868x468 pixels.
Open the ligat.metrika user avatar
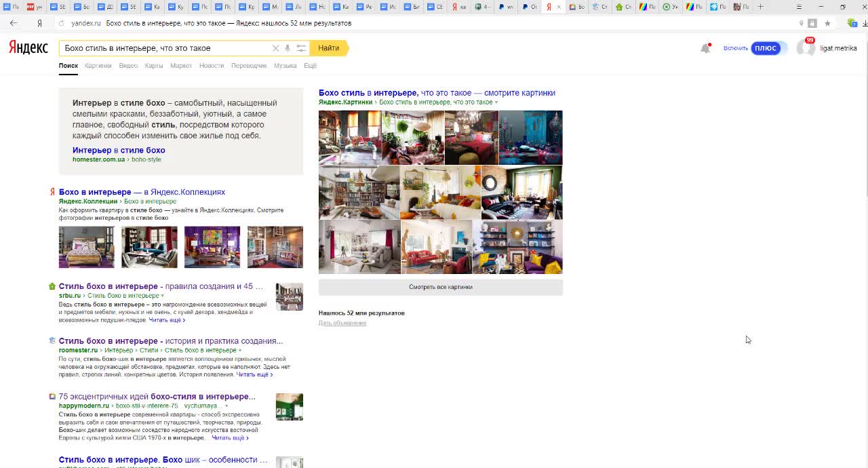805,48
